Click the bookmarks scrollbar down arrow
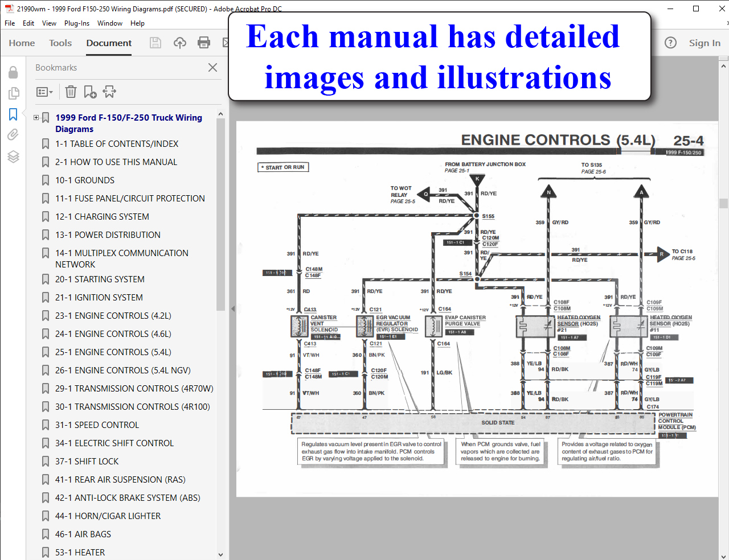 [221, 554]
